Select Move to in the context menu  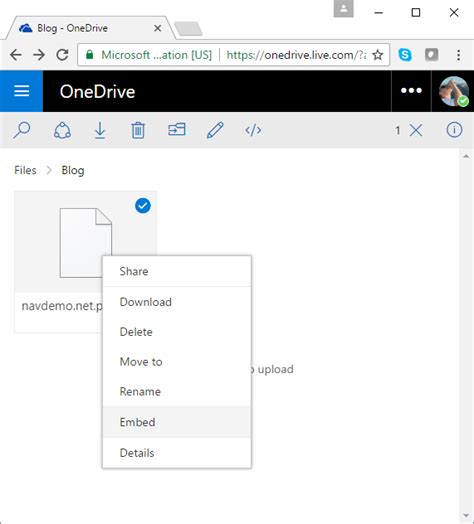click(177, 362)
